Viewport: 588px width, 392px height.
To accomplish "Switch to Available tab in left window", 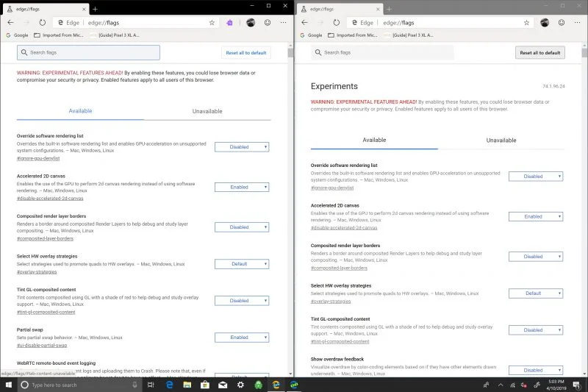I will pyautogui.click(x=80, y=111).
